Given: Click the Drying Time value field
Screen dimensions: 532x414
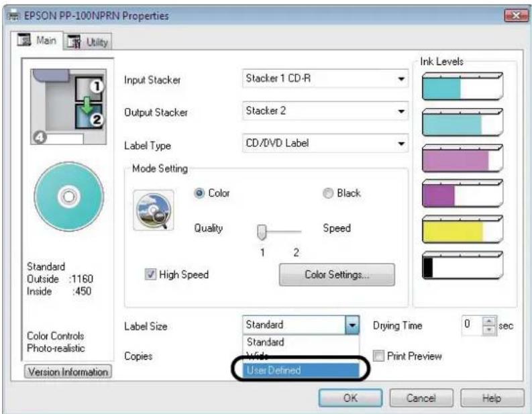Looking at the screenshot, I should (472, 325).
